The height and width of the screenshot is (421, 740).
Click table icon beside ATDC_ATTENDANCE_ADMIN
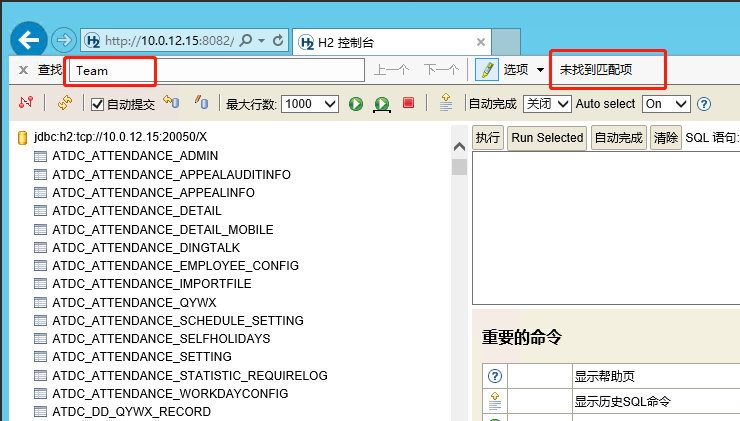[x=41, y=156]
